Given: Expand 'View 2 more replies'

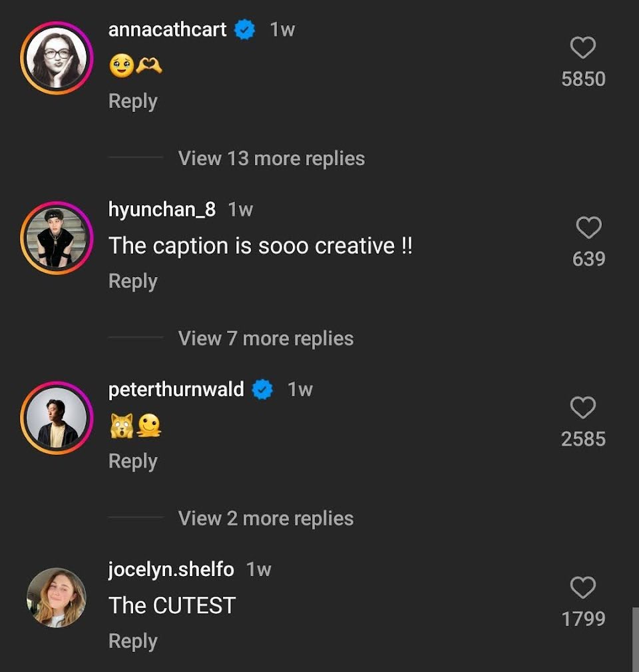Looking at the screenshot, I should click(x=266, y=518).
